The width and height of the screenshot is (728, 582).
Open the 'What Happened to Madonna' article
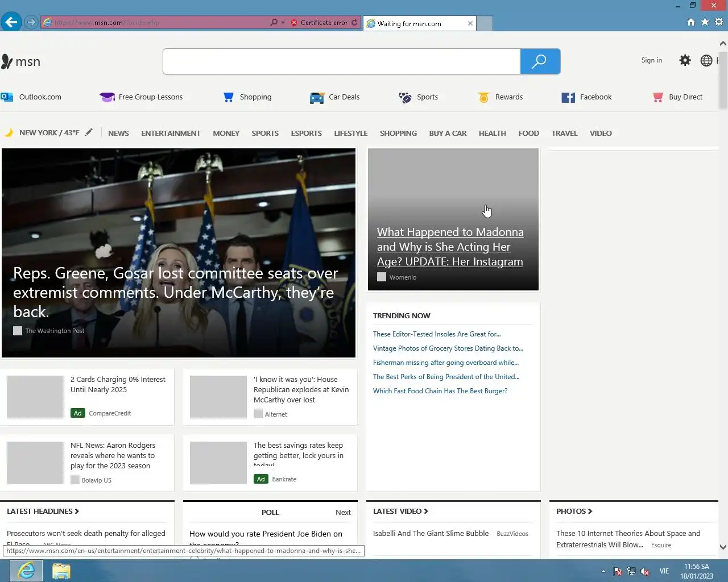[x=453, y=219]
